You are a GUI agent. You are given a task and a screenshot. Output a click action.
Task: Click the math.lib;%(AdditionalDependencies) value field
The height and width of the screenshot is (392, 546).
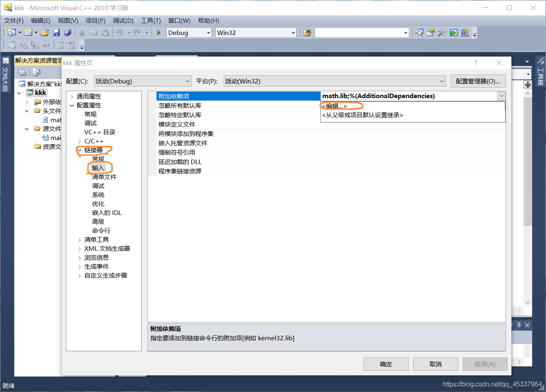tap(409, 96)
